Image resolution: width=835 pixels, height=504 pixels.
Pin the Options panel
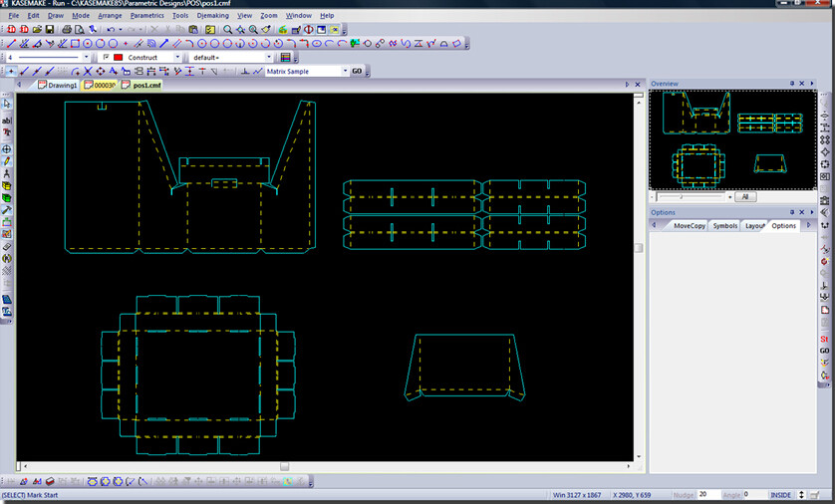(792, 212)
